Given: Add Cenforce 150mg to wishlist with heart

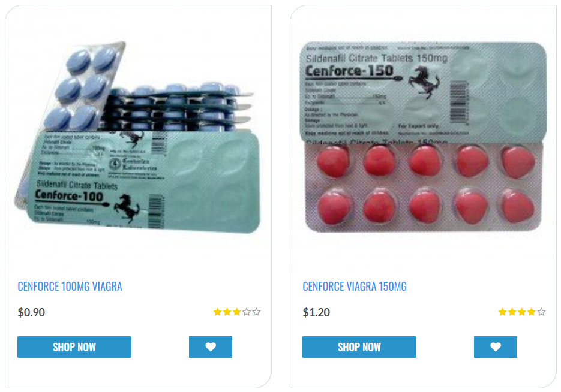Looking at the screenshot, I should click(x=496, y=347).
